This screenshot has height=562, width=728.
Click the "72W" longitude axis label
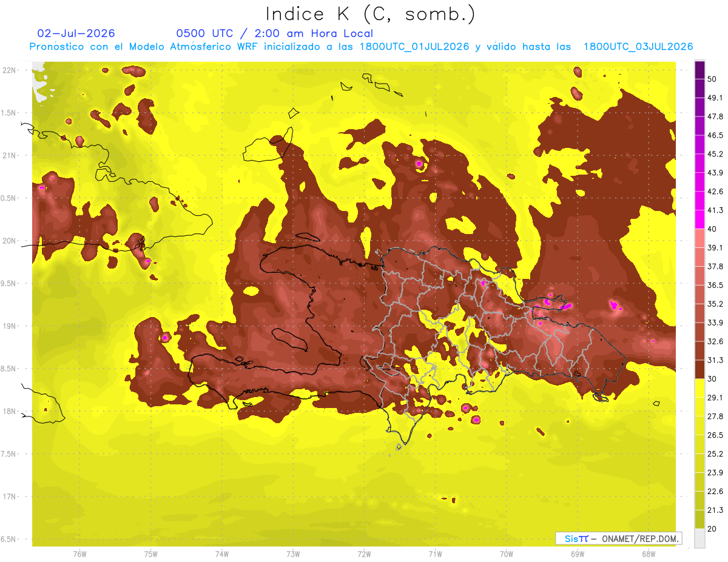364,554
